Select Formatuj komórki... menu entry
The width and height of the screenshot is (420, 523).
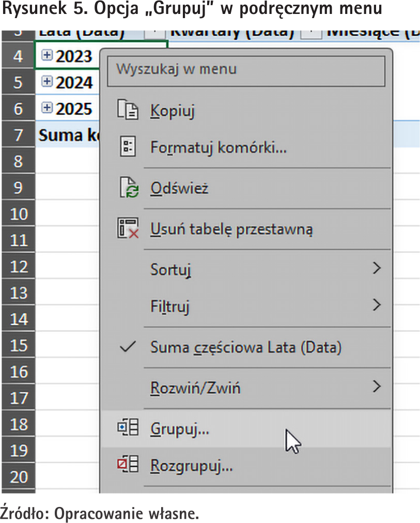click(218, 147)
